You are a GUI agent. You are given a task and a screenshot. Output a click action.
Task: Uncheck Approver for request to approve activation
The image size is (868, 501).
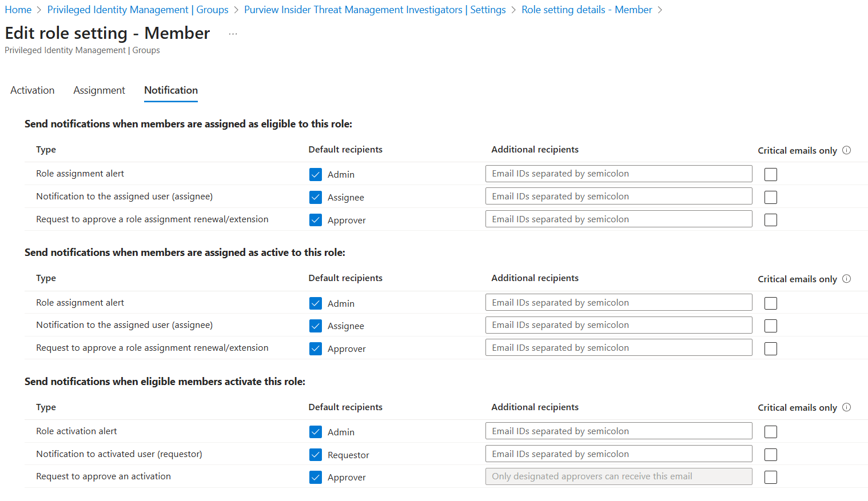(x=316, y=477)
